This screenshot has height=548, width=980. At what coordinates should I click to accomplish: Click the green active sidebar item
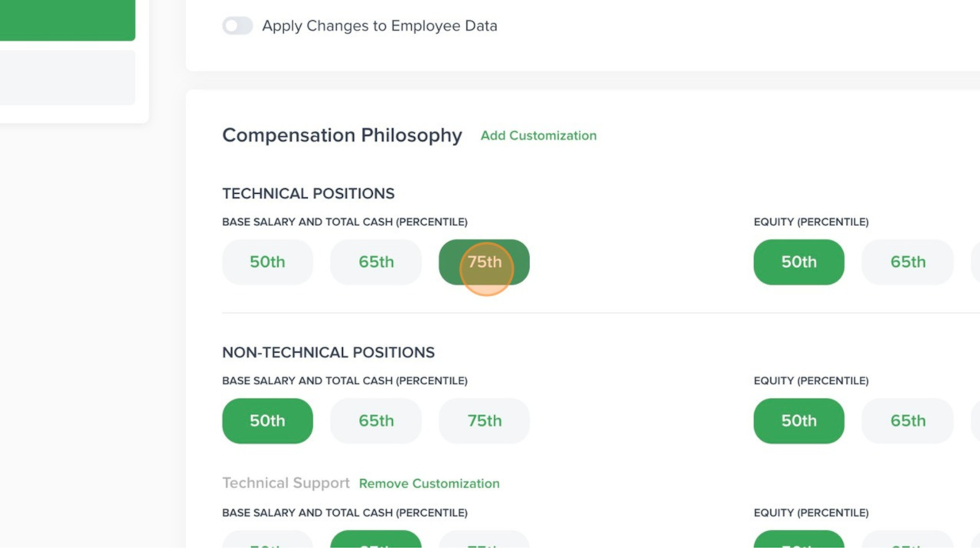pyautogui.click(x=67, y=20)
